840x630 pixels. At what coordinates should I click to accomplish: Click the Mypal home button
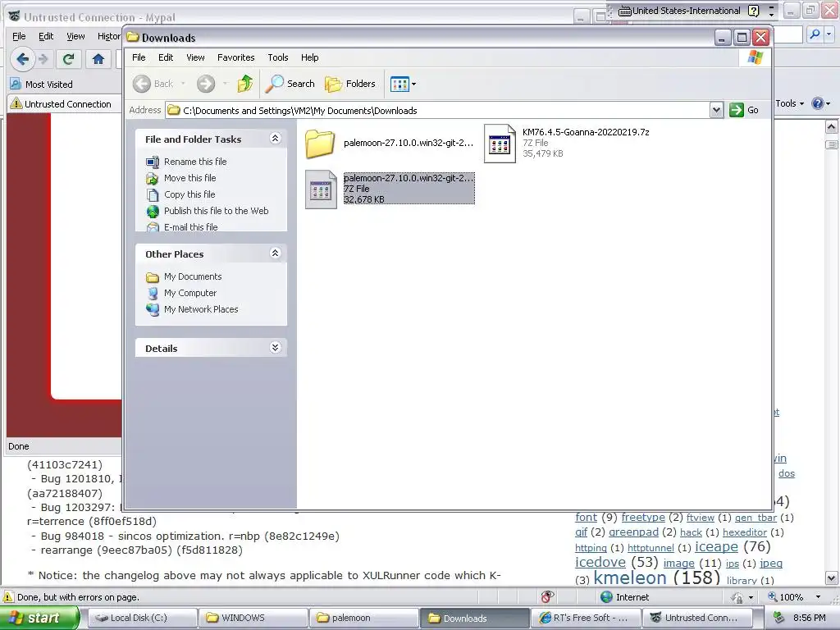pos(98,59)
